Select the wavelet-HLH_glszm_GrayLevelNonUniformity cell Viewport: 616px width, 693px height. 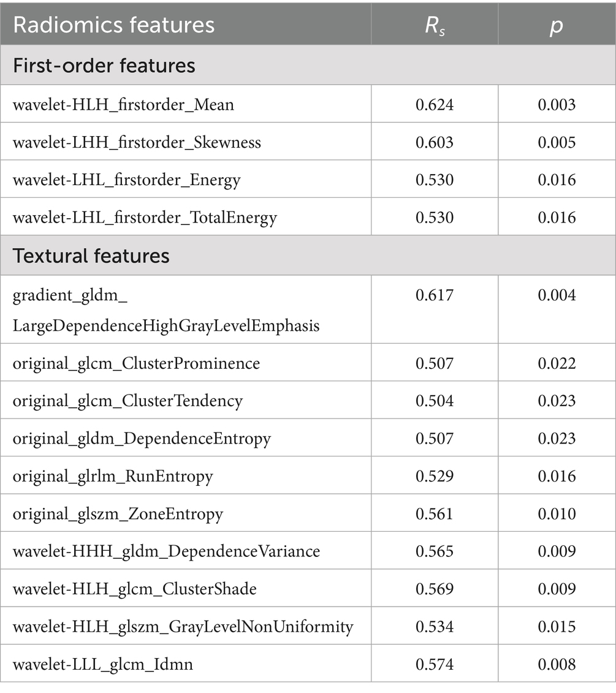[183, 626]
